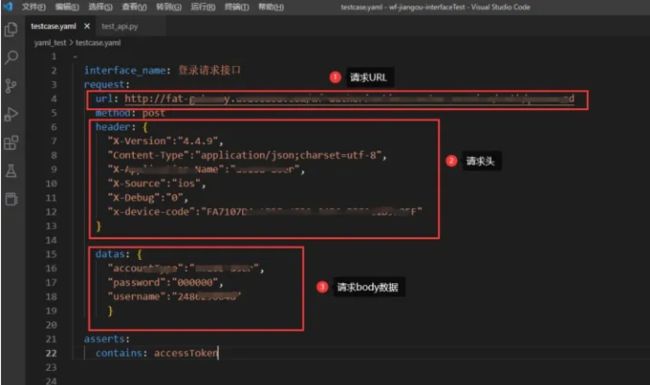Open the 转到(G) menu
Image resolution: width=650 pixels, height=385 pixels.
coord(169,7)
